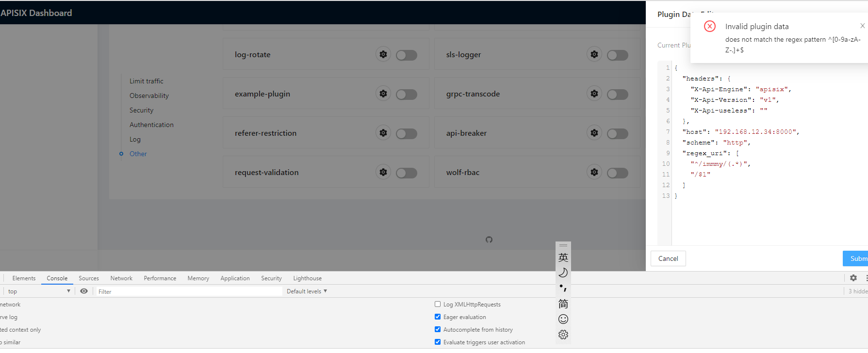Switch to the Sources DevTools tab
This screenshot has width=868, height=353.
pyautogui.click(x=89, y=278)
